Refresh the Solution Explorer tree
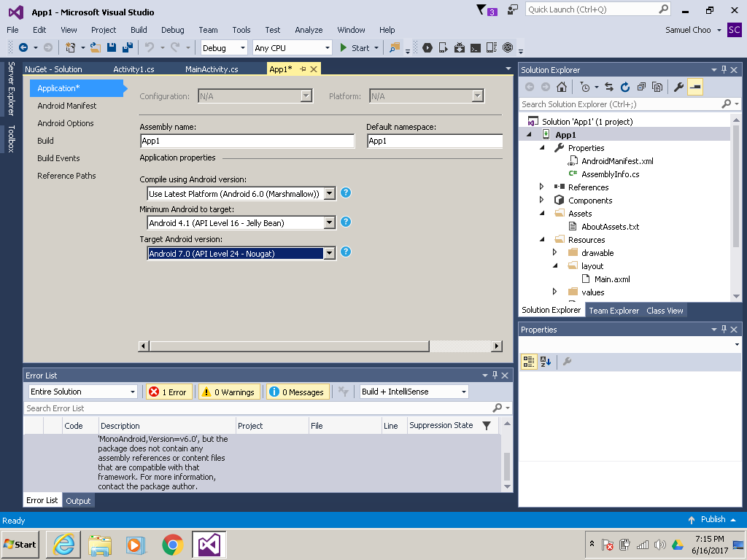 pyautogui.click(x=625, y=87)
